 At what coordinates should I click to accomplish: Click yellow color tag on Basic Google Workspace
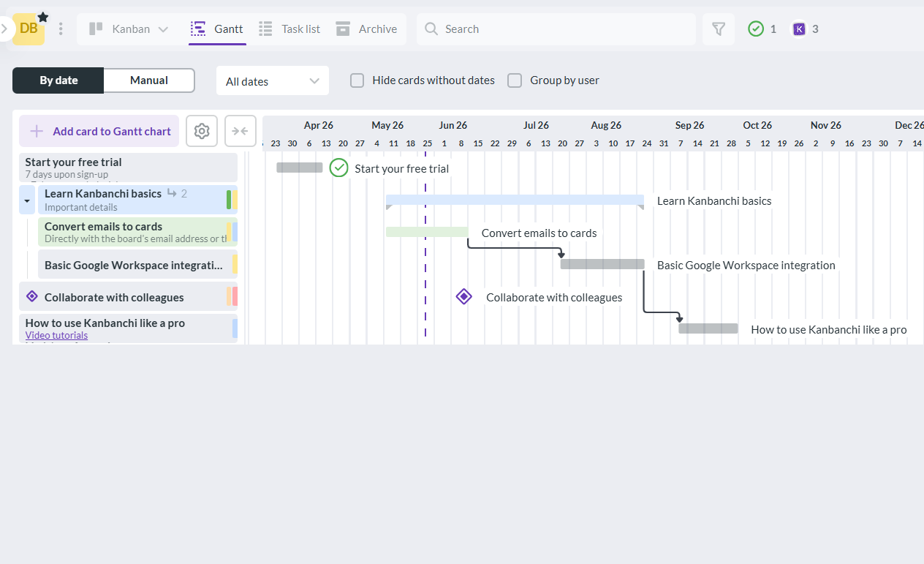(x=235, y=264)
